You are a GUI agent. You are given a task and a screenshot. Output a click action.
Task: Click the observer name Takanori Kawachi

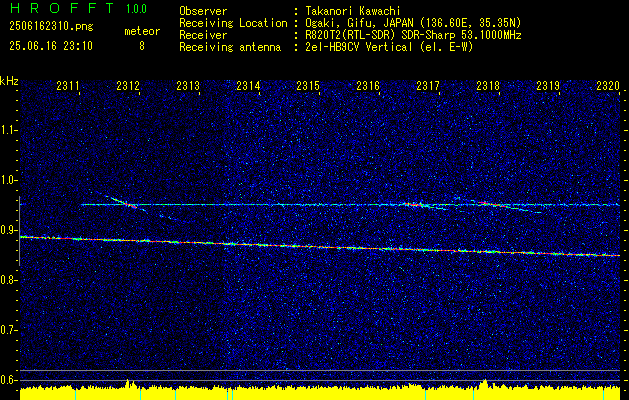pos(353,11)
